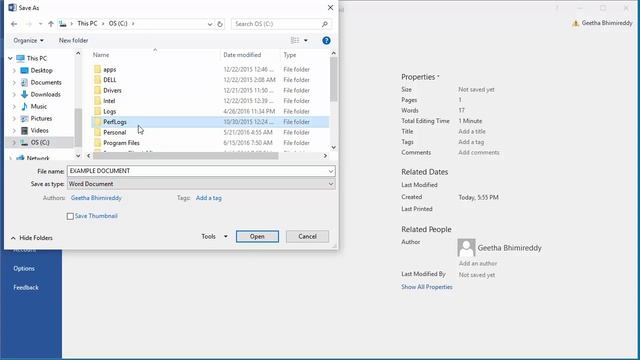Image resolution: width=640 pixels, height=360 pixels.
Task: Click the Intel folder icon
Action: (97, 101)
